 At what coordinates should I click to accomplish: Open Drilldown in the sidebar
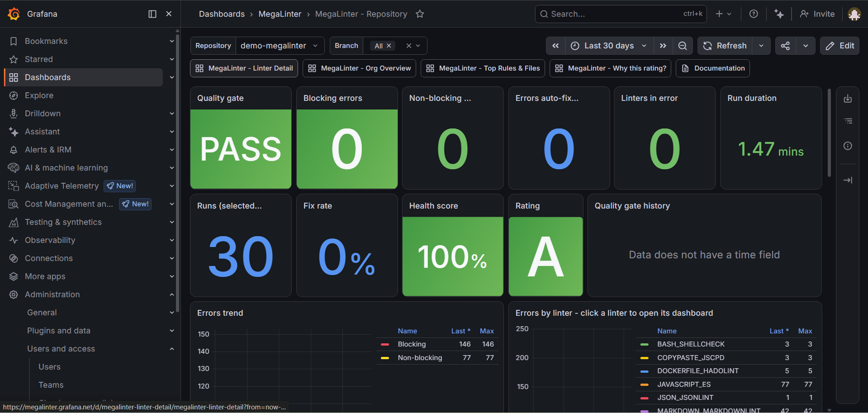(x=43, y=114)
